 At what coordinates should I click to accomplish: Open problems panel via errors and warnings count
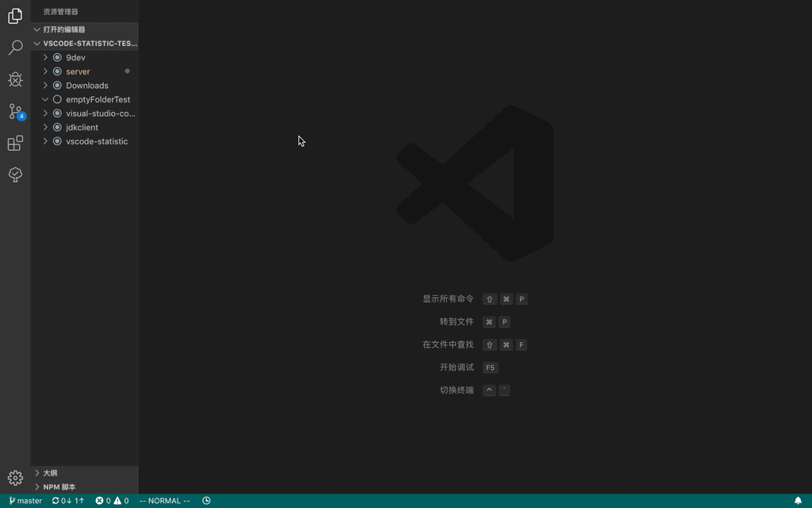point(112,501)
